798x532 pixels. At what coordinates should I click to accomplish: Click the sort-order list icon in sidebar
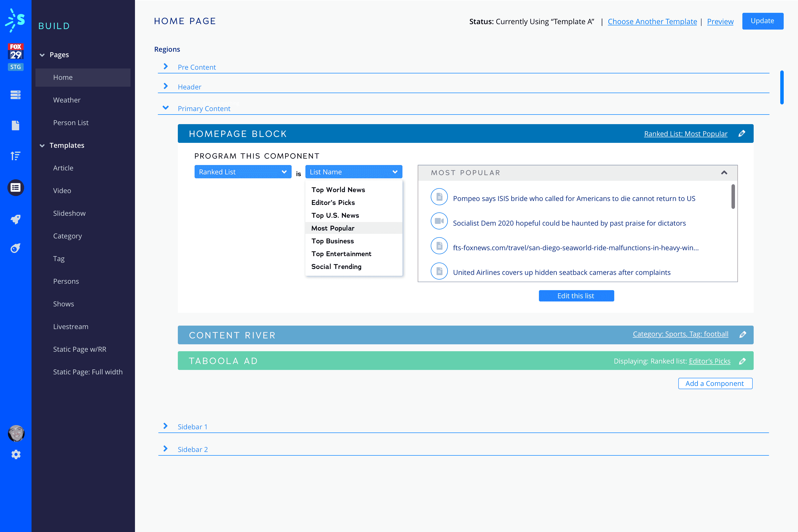16,156
